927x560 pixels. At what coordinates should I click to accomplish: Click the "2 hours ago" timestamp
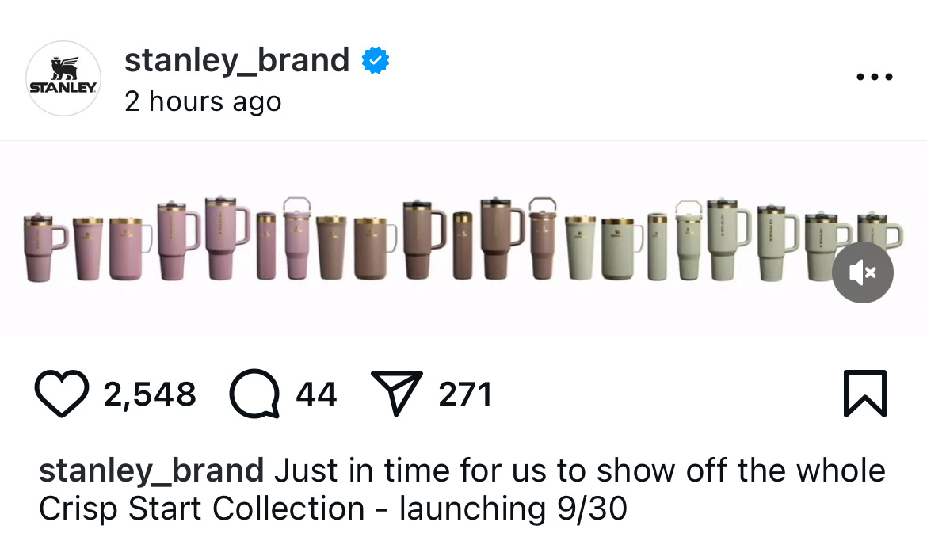[203, 101]
